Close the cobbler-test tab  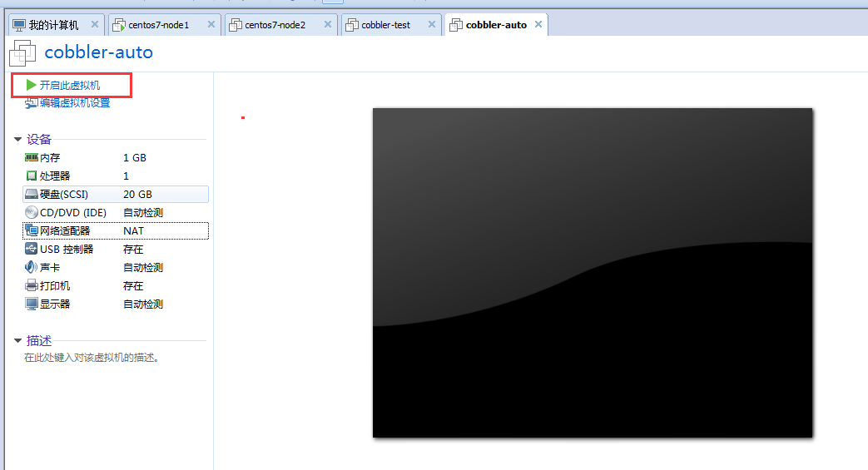[432, 24]
